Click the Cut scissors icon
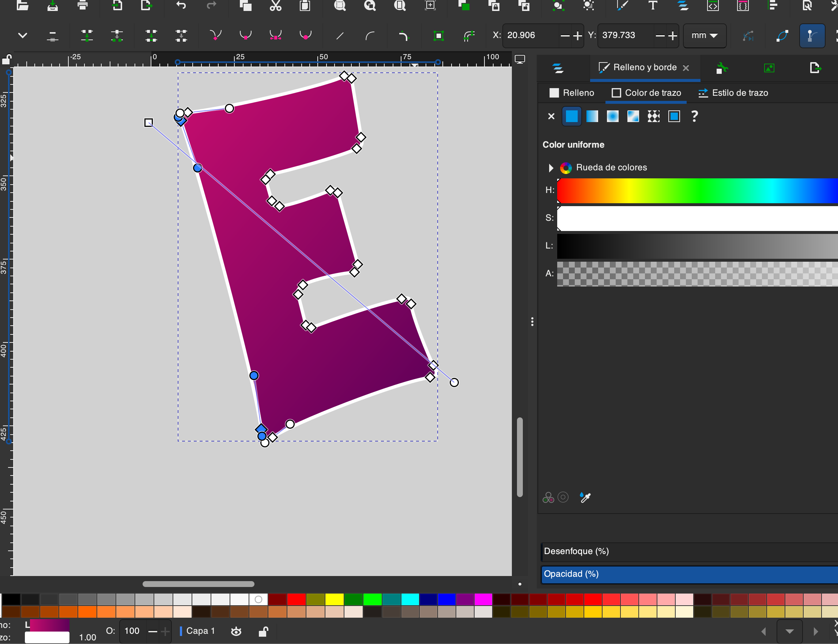This screenshot has height=644, width=838. pos(275,5)
